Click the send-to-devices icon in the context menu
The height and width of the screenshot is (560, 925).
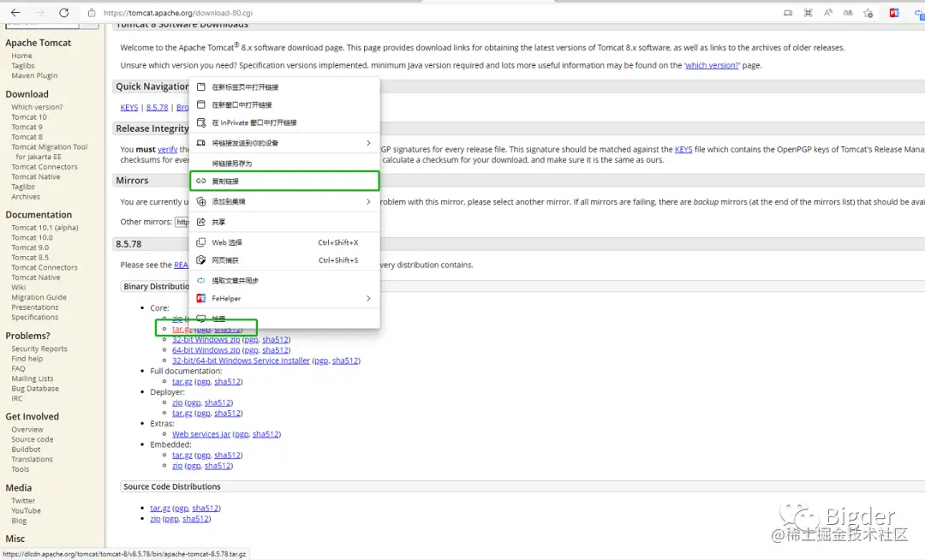click(201, 143)
